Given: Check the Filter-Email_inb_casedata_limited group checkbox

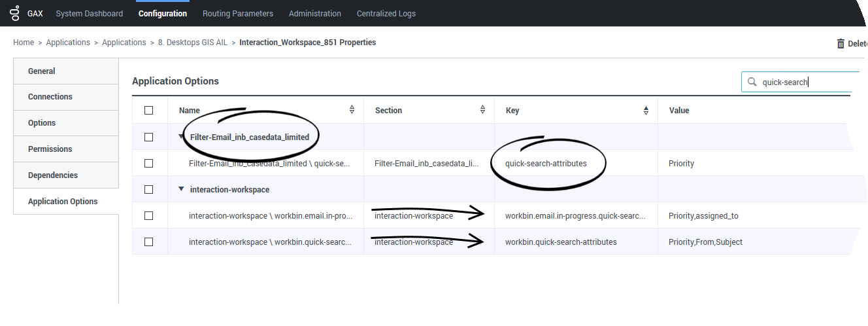Looking at the screenshot, I should coord(149,137).
